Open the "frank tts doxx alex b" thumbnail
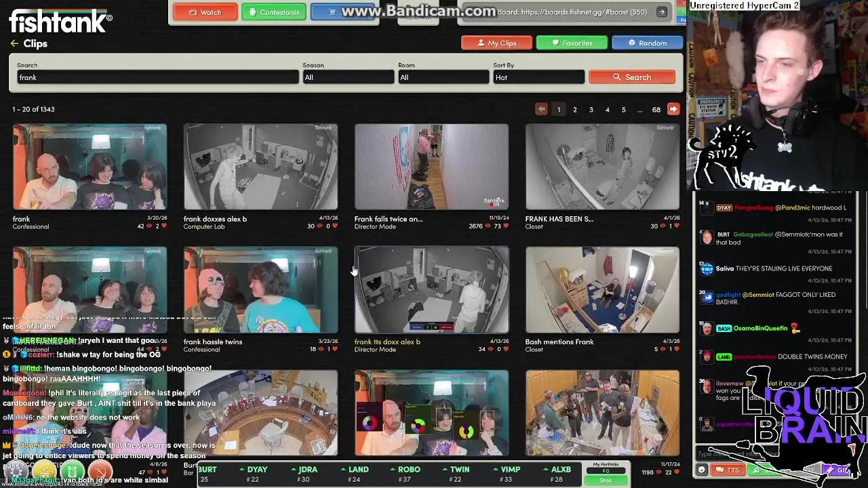This screenshot has height=488, width=868. (431, 290)
